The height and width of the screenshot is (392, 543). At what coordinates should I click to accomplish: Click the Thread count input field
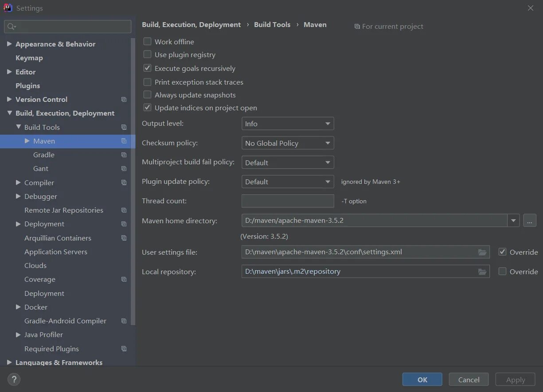[x=288, y=201]
